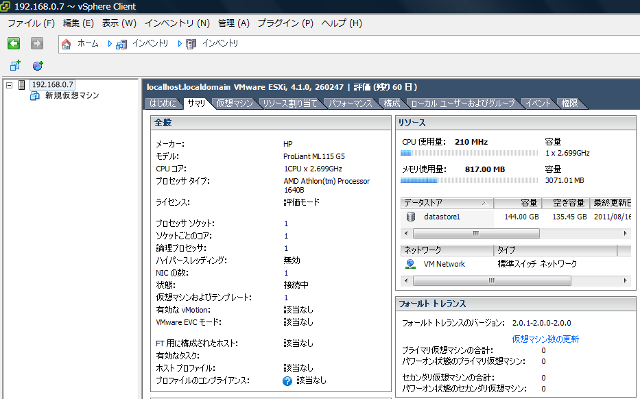Click the 標準スイッチ ネットワーク type cell
The height and width of the screenshot is (399, 640).
point(537,264)
